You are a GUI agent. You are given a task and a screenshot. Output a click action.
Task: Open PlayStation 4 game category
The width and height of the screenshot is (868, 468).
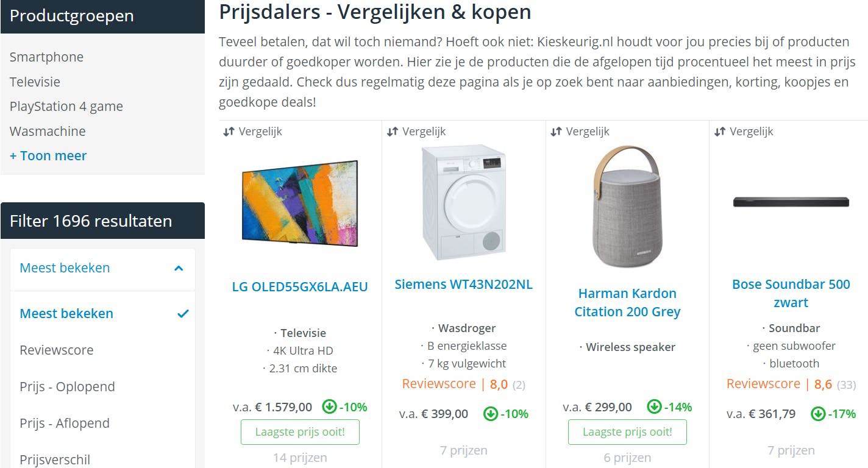[66, 107]
